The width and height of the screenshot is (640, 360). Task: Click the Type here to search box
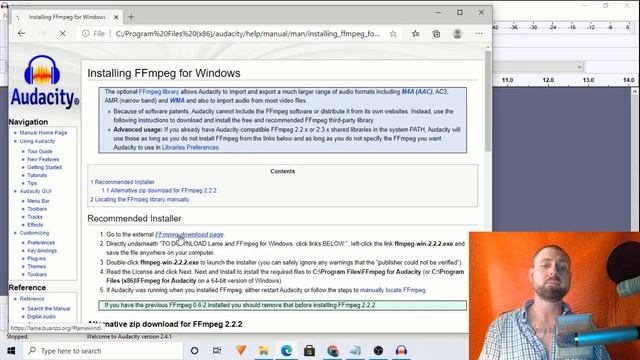pyautogui.click(x=103, y=351)
